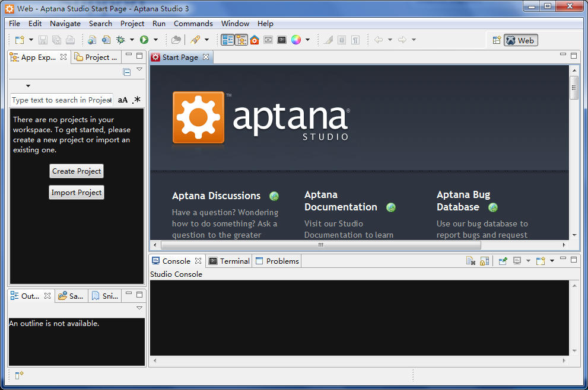Toggle Console Scroll Lock

tap(485, 261)
